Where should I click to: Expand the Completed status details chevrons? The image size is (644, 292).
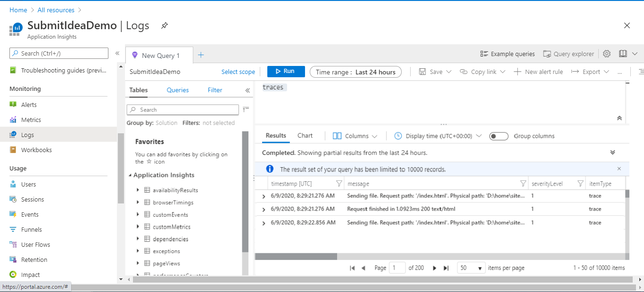(613, 153)
